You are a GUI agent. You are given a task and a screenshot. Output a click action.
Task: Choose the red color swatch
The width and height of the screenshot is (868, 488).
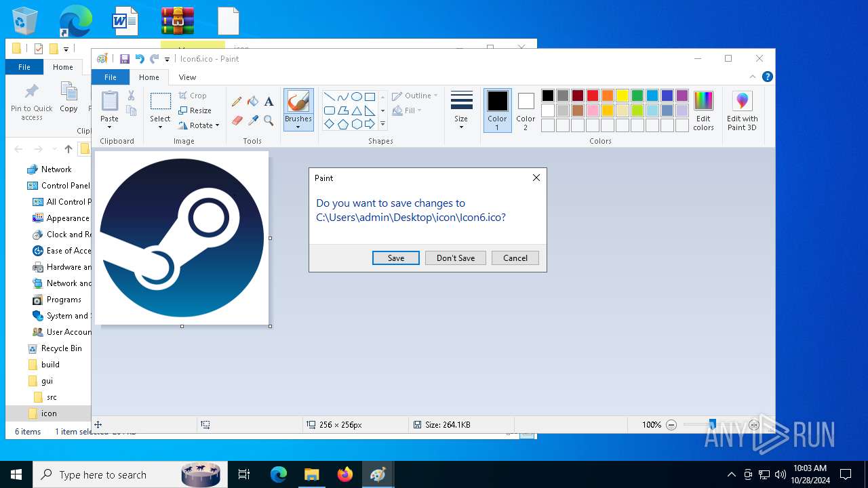click(x=593, y=96)
